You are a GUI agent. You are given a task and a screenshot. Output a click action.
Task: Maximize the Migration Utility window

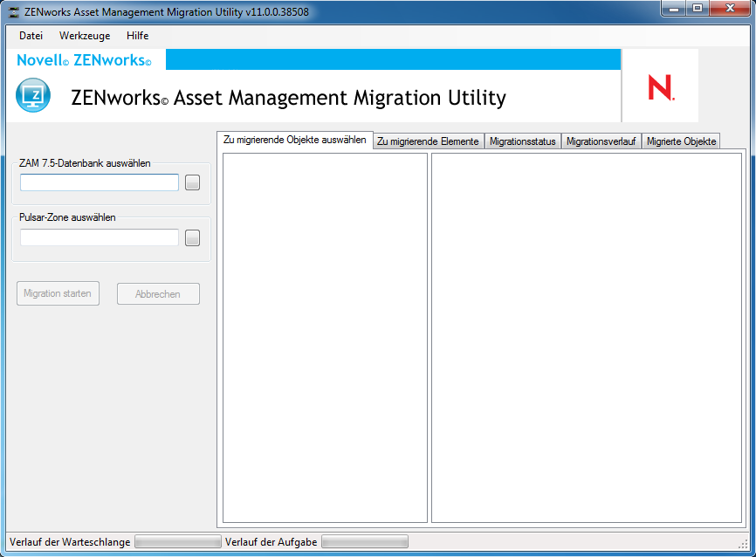pos(698,8)
